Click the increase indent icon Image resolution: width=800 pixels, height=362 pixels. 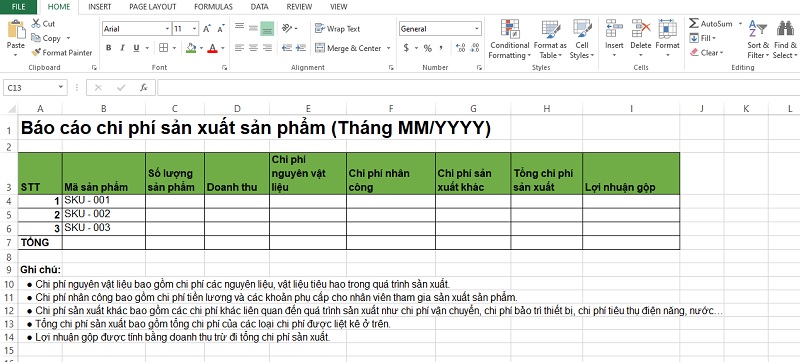click(x=301, y=48)
